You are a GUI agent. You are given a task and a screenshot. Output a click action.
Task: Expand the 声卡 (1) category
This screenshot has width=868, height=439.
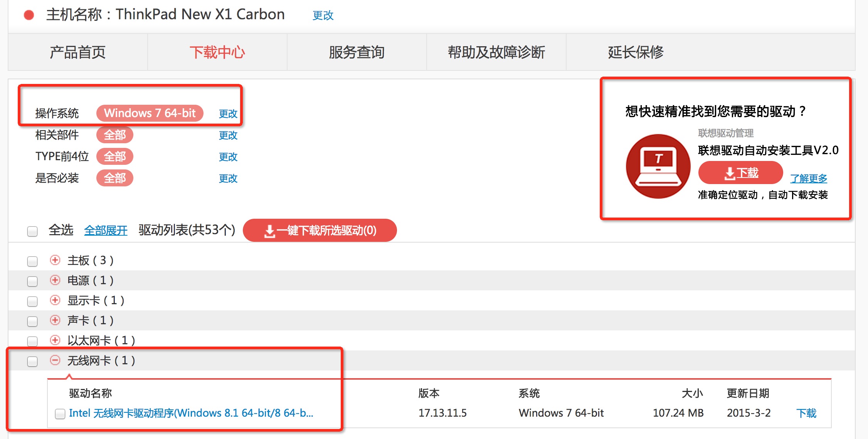point(55,320)
